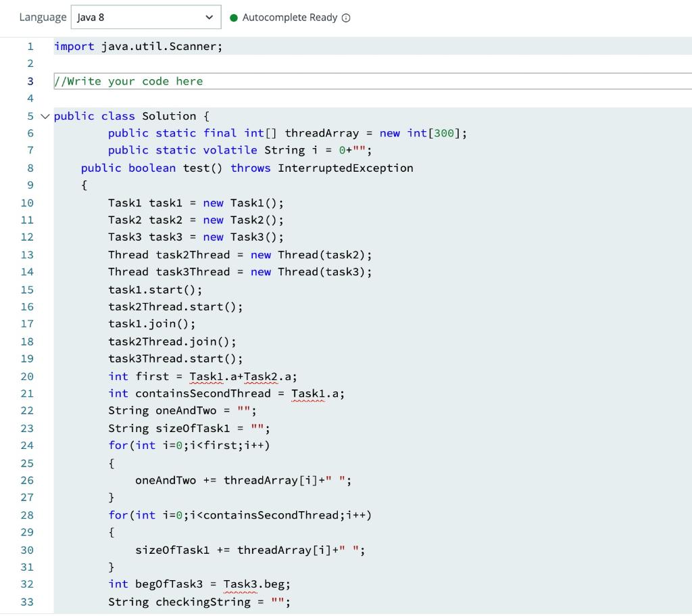Click 'String sizeOfTask1' declaration
Screen dimensions: 692x616
click(x=189, y=428)
